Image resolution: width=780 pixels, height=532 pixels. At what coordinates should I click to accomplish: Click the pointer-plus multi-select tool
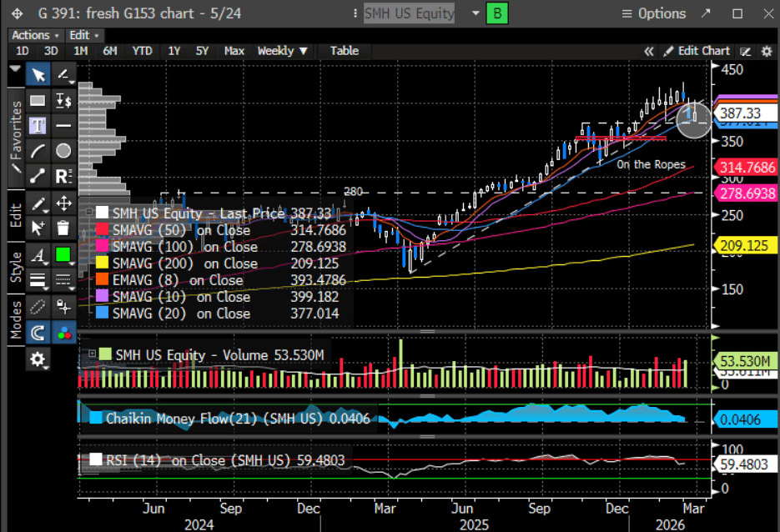point(38,228)
